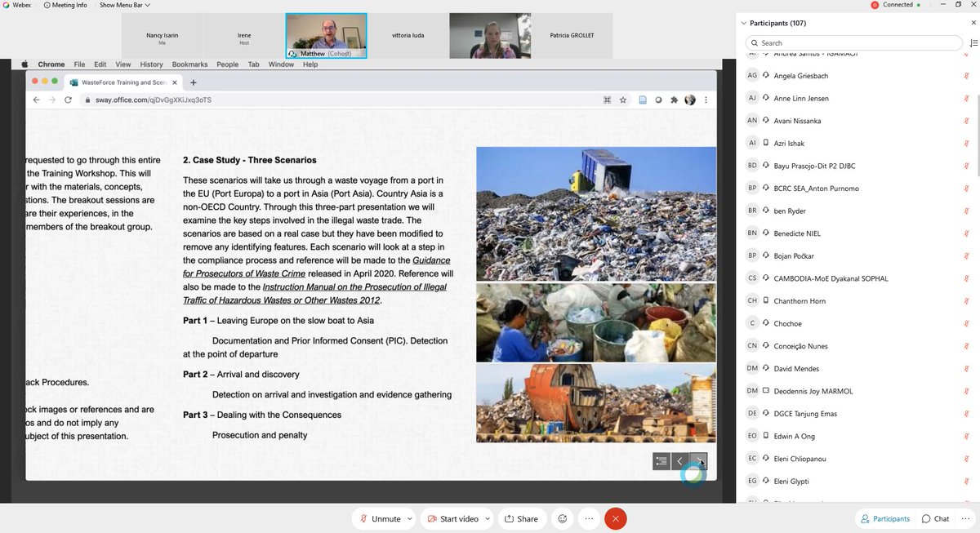The image size is (980, 533).
Task: Open a new Chrome tab with plus
Action: point(194,82)
